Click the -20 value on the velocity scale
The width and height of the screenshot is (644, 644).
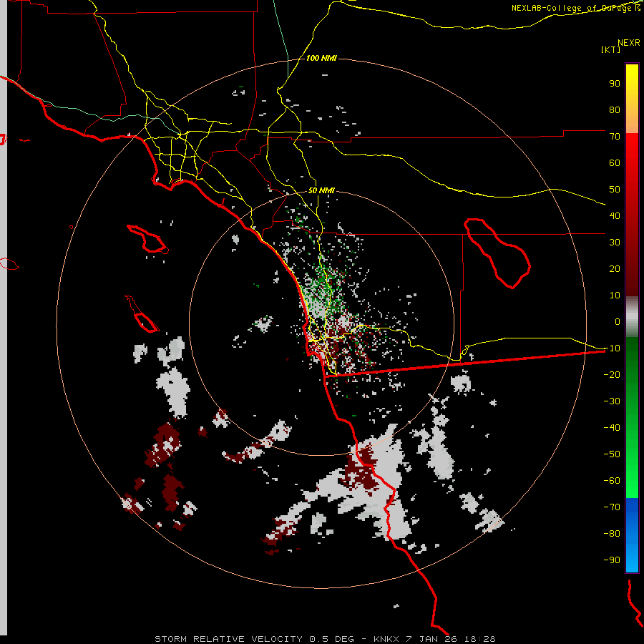click(x=612, y=375)
